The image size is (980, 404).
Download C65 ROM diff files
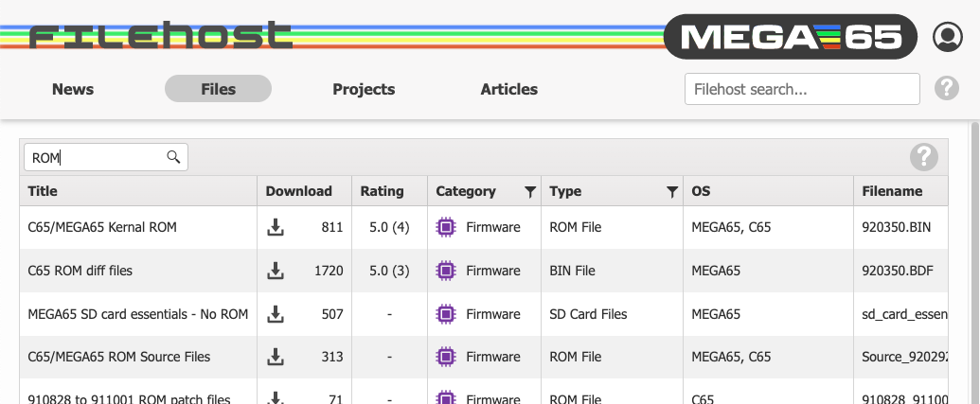(x=275, y=271)
